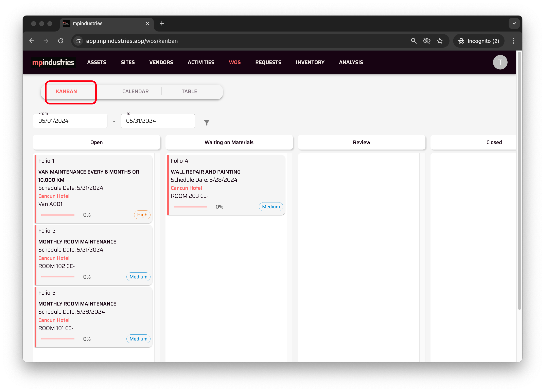545x392 pixels.
Task: Open the Incognito (2) profile menu
Action: [x=478, y=41]
